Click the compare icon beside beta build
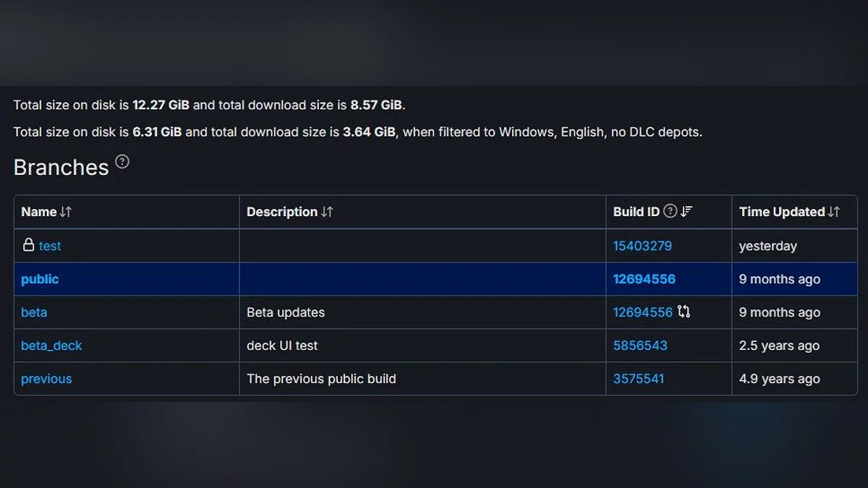The width and height of the screenshot is (868, 488). coord(684,312)
